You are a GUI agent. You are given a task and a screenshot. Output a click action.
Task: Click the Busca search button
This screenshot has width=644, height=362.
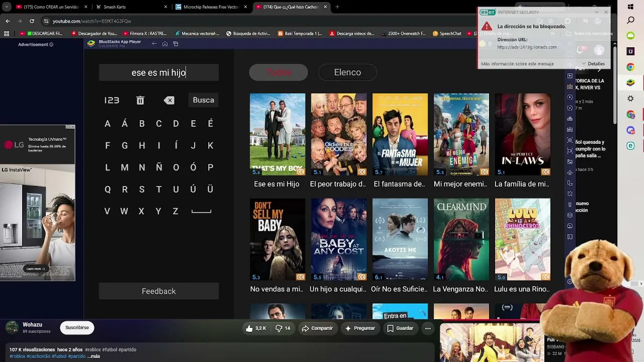(203, 100)
